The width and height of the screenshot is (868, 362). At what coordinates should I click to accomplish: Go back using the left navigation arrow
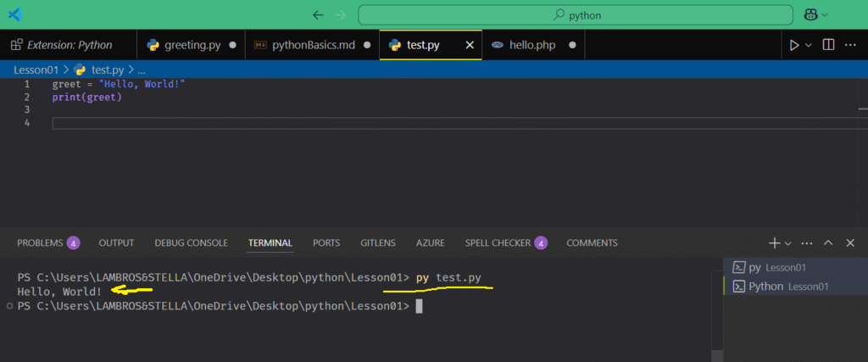318,14
